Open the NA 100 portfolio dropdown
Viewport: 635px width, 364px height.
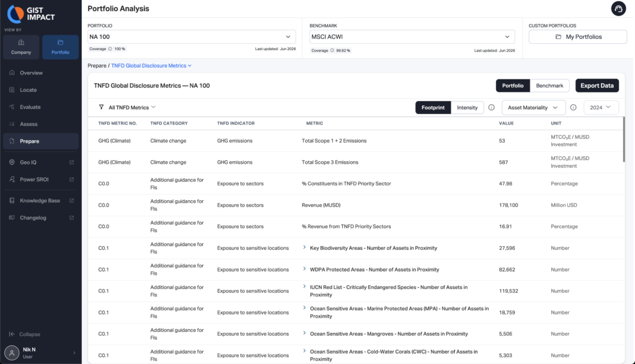coord(192,37)
